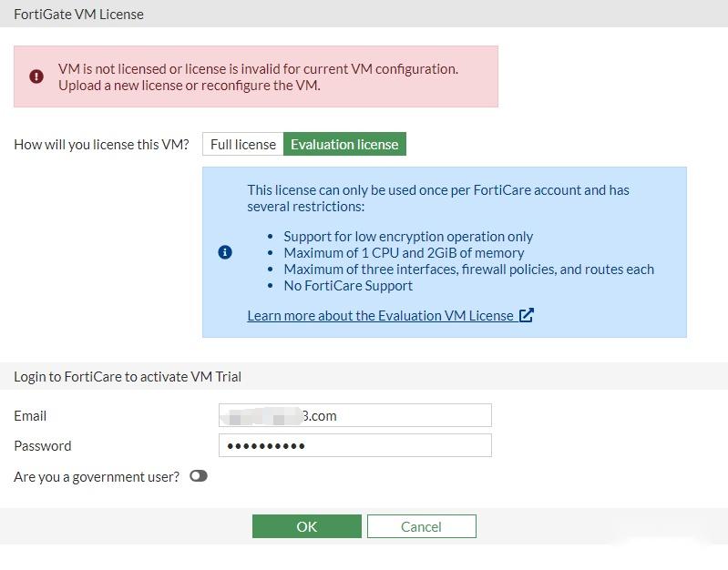
Task: Click the Email label
Action: point(30,416)
